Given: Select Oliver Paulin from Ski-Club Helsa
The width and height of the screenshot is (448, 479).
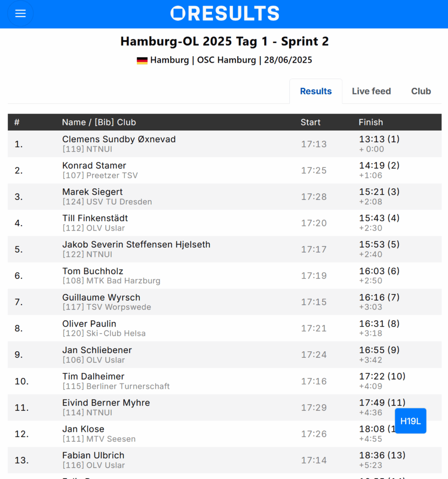Looking at the screenshot, I should tap(224, 328).
